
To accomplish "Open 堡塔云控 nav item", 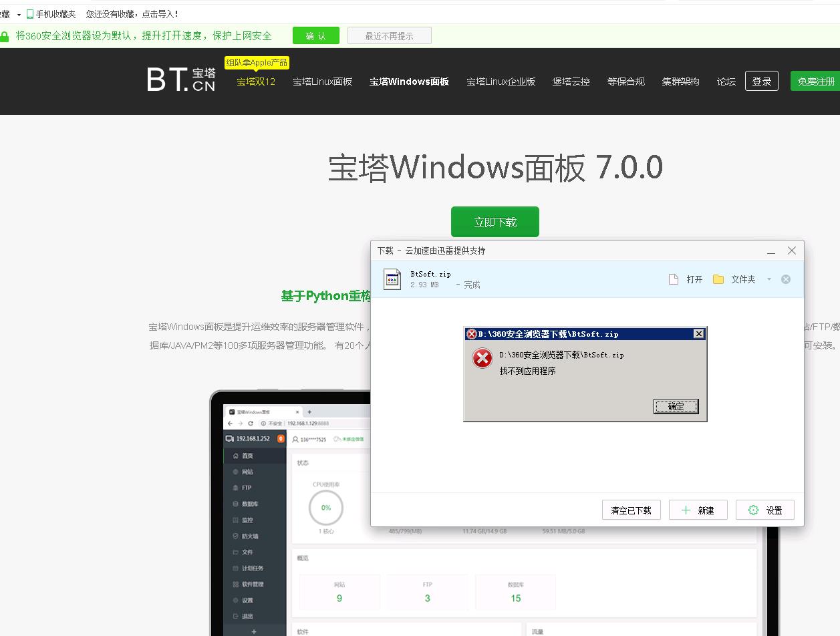I will pyautogui.click(x=571, y=82).
